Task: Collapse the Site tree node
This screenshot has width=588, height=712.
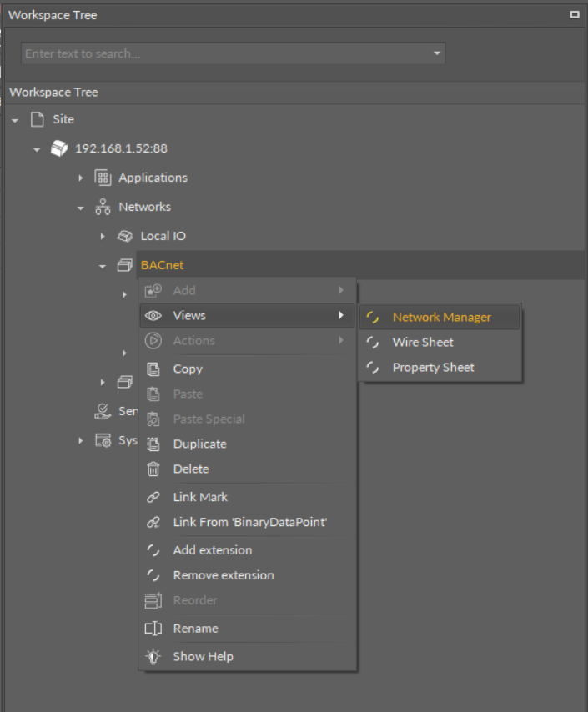Action: 15,120
